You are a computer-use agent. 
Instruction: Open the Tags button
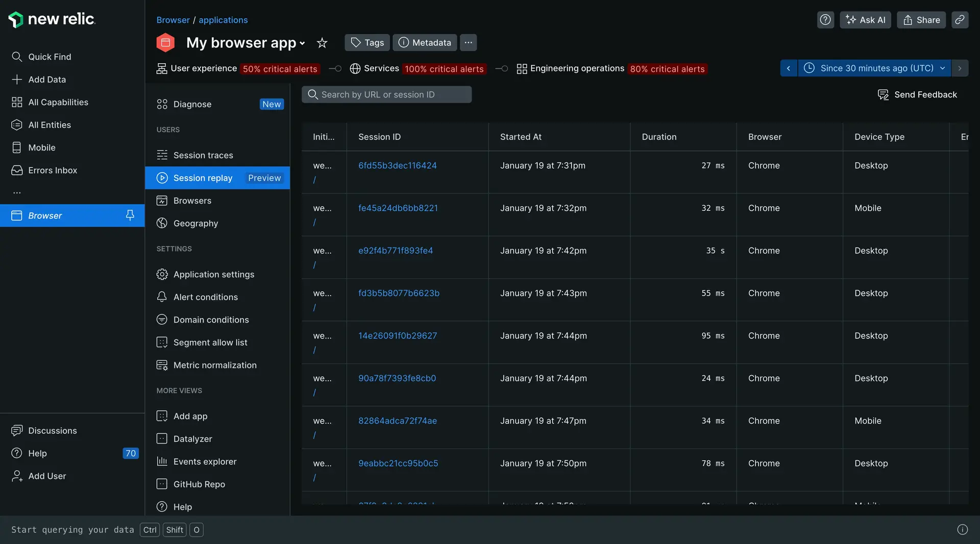(x=367, y=43)
